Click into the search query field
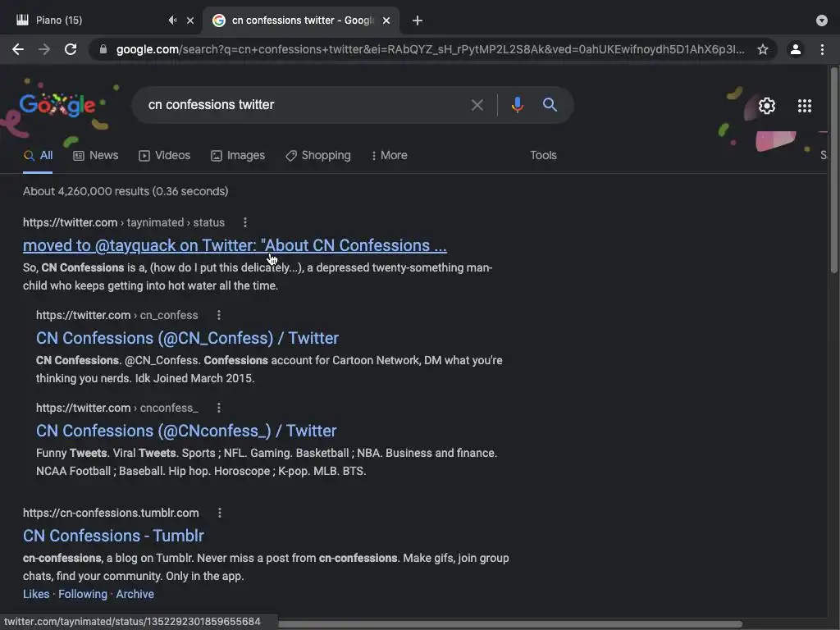Viewport: 840px width, 630px height. point(305,105)
